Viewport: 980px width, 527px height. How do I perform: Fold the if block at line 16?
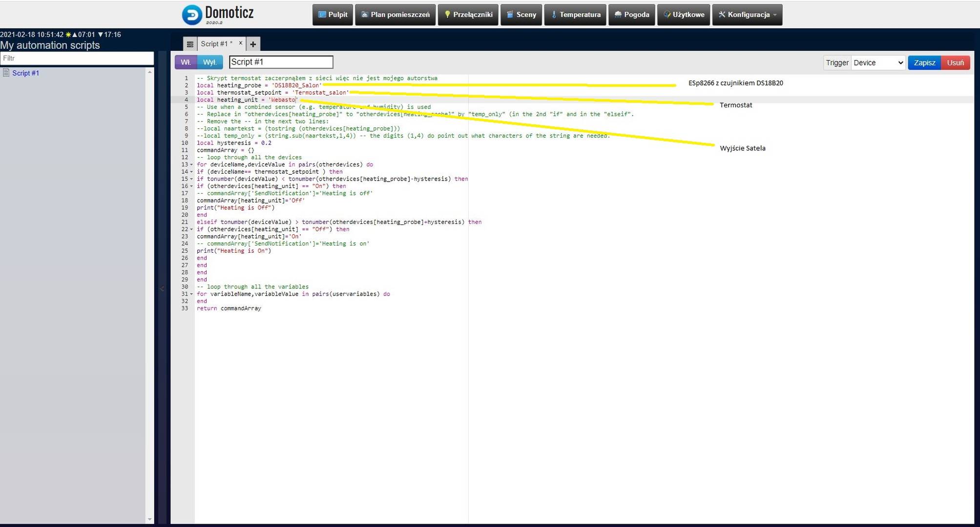[x=191, y=186]
